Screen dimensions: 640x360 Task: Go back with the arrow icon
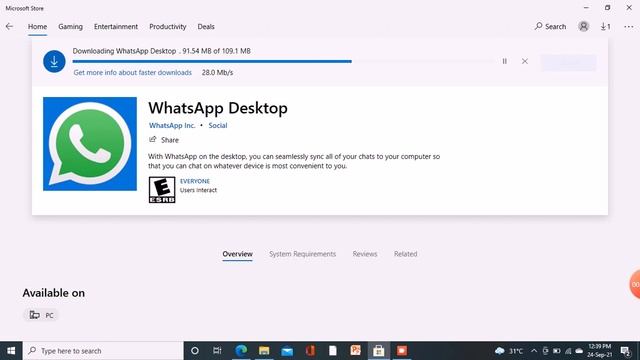click(x=9, y=27)
